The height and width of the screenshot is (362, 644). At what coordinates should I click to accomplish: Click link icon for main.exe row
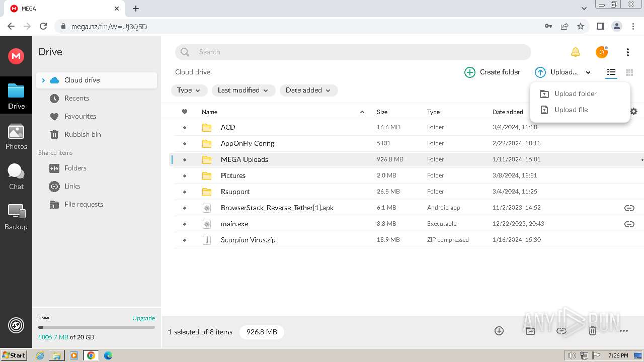pos(629,224)
